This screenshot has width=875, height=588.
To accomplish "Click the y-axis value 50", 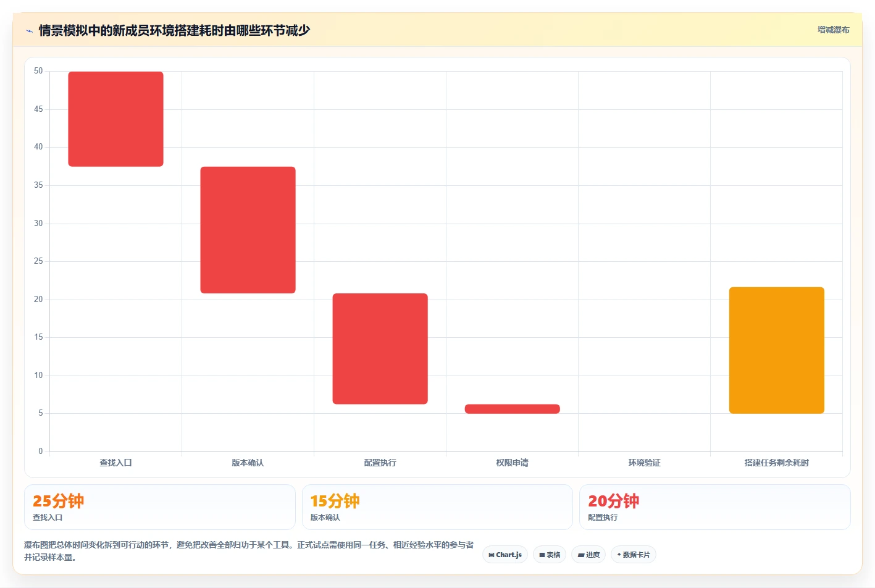I will click(38, 71).
